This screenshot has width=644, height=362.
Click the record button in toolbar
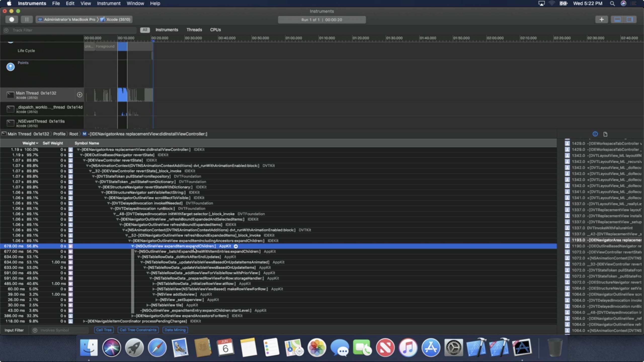point(12,19)
